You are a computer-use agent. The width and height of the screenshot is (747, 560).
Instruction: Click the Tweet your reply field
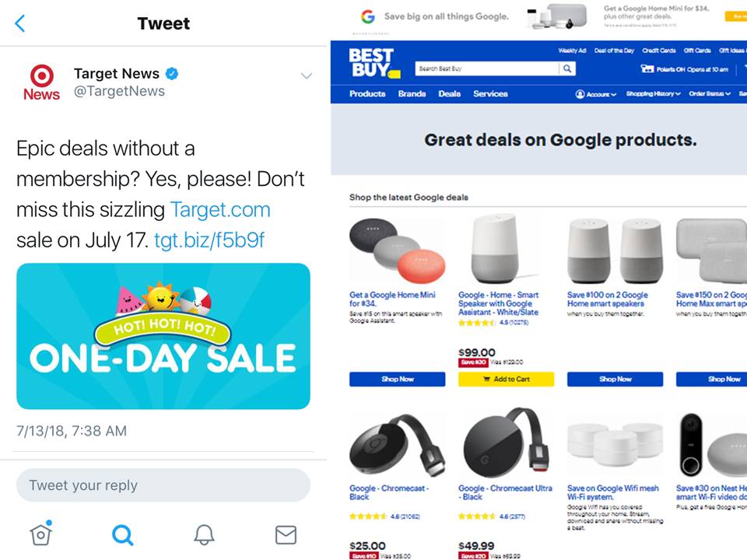point(163,485)
